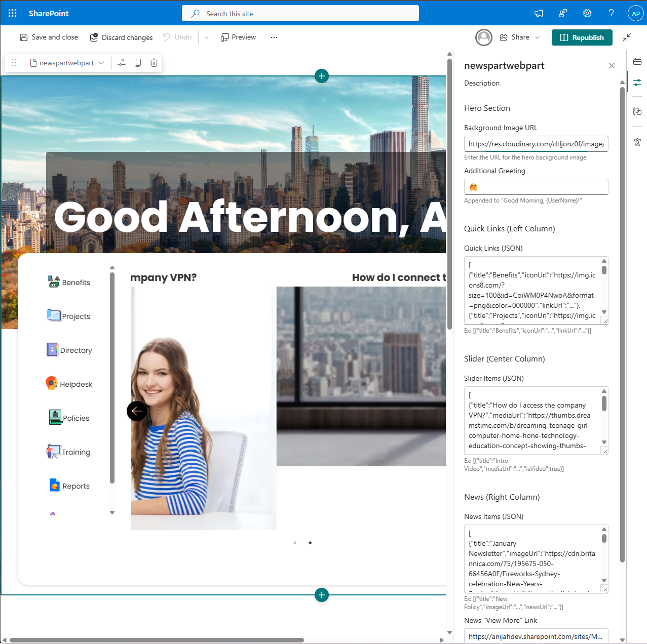Click the blurred city window slide image

point(361,376)
